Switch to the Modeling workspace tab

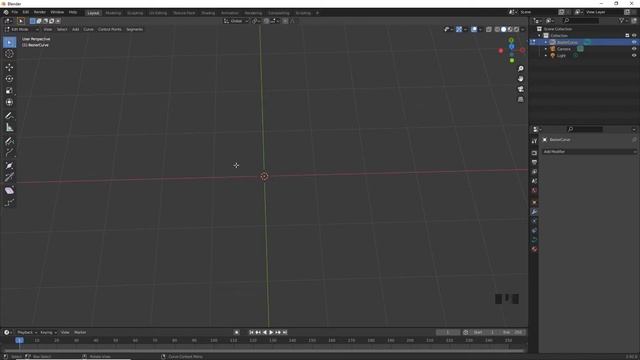click(x=113, y=13)
